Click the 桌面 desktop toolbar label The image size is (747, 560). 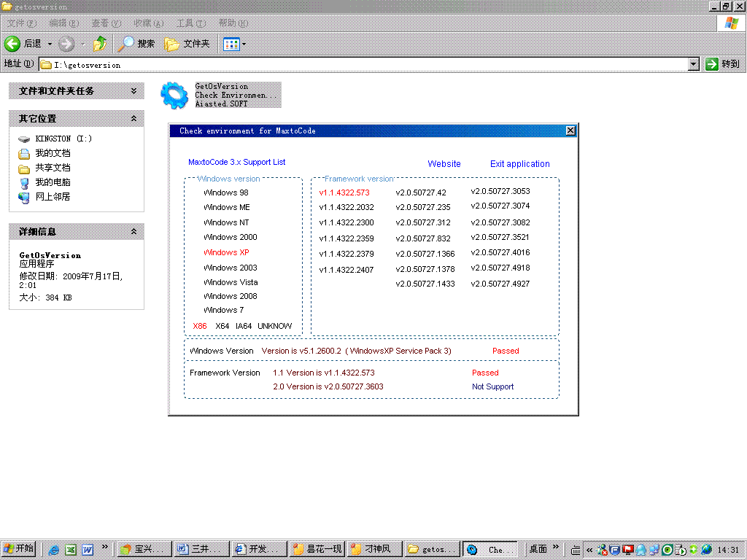point(538,549)
